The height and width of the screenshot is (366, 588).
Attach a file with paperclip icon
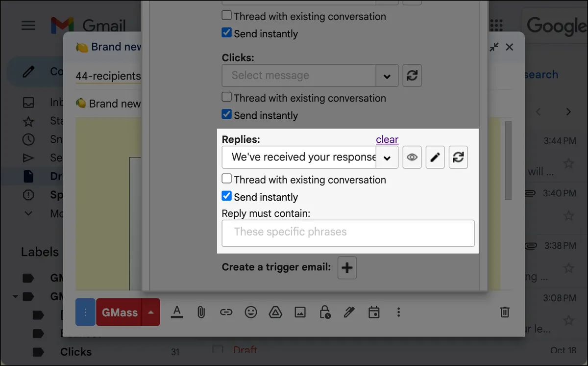click(x=201, y=312)
